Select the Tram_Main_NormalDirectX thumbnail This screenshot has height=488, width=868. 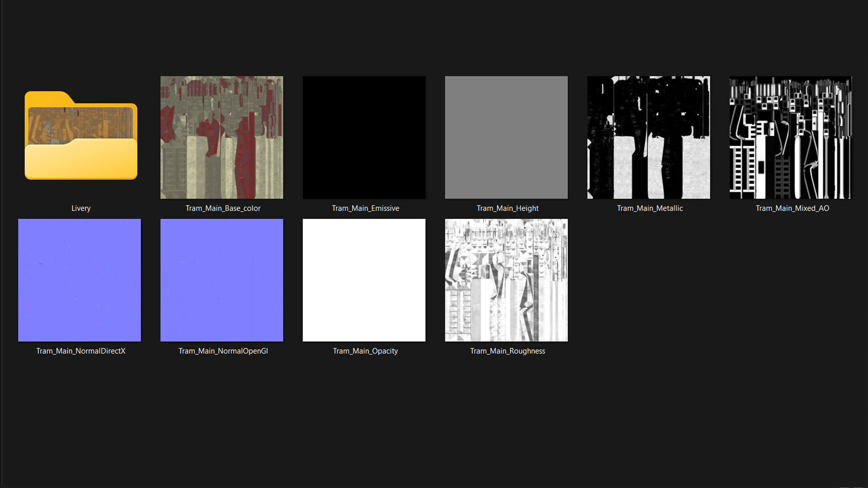pos(80,280)
